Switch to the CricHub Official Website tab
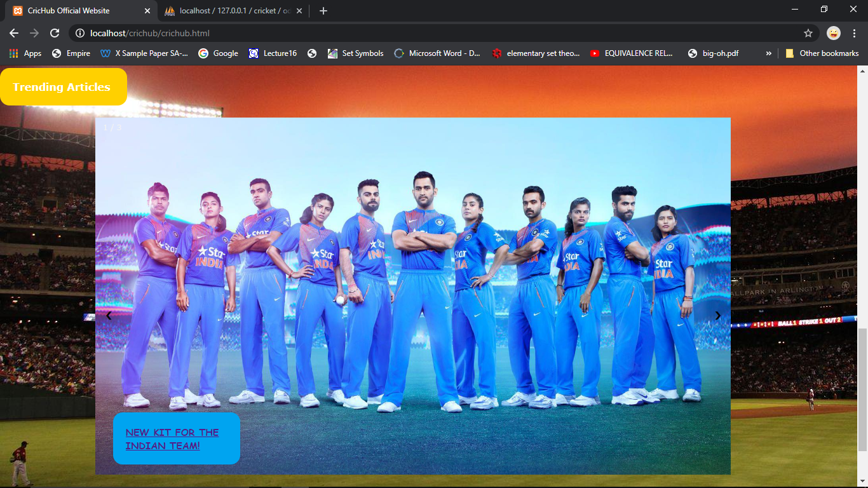868x488 pixels. pyautogui.click(x=80, y=11)
